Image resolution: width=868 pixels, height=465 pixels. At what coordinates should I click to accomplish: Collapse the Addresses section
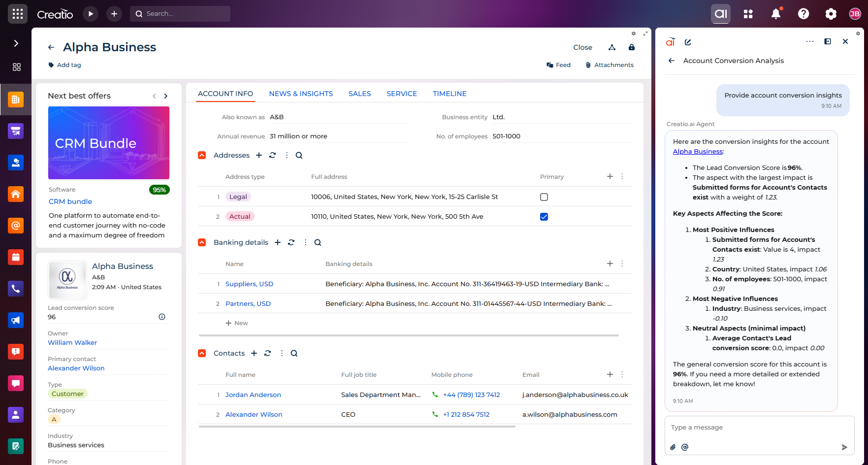pyautogui.click(x=202, y=155)
